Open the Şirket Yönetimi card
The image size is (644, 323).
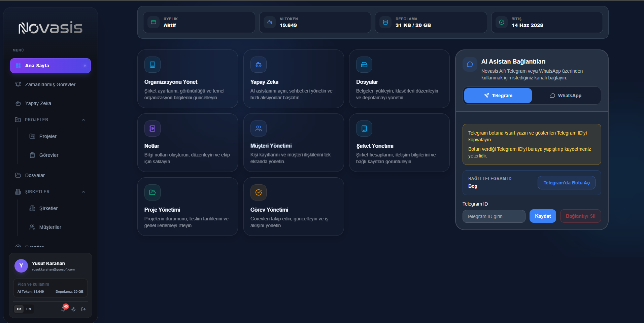(399, 143)
